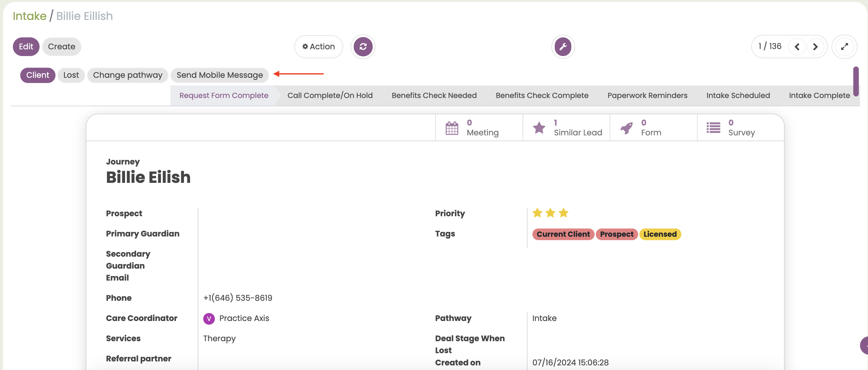
Task: Click the Prospect tag
Action: 617,234
